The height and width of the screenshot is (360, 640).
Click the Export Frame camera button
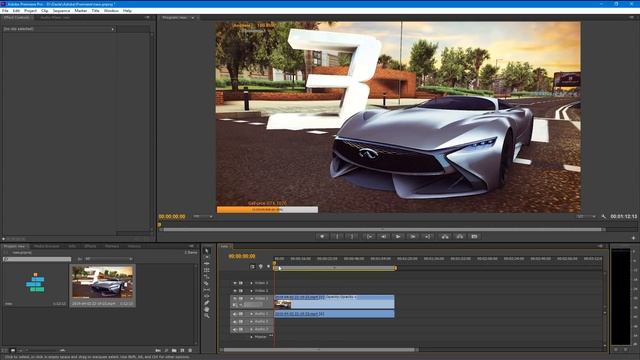[x=474, y=236]
